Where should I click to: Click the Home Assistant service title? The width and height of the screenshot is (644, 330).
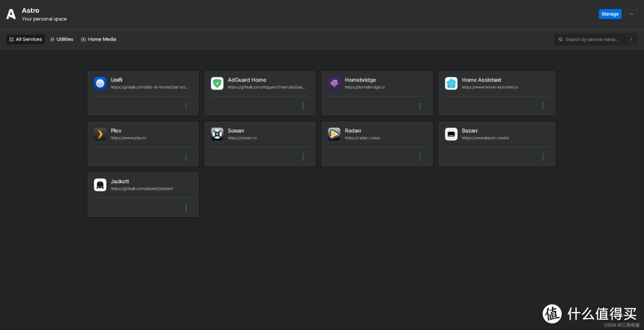click(481, 80)
